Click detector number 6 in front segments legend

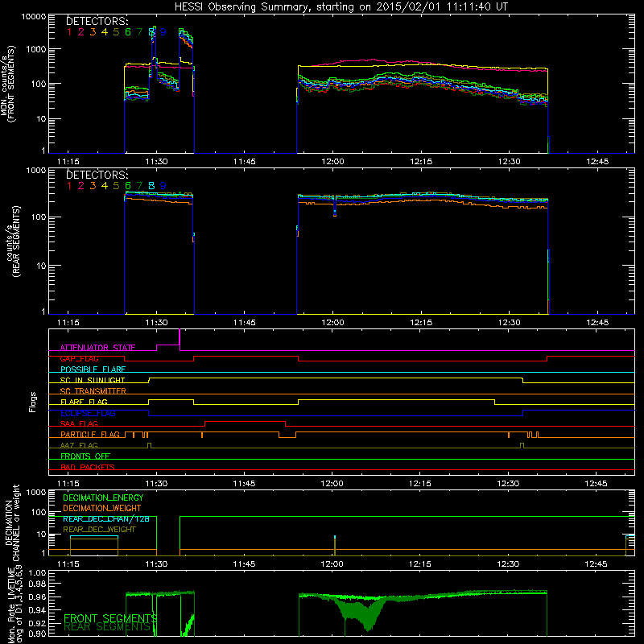tap(128, 32)
